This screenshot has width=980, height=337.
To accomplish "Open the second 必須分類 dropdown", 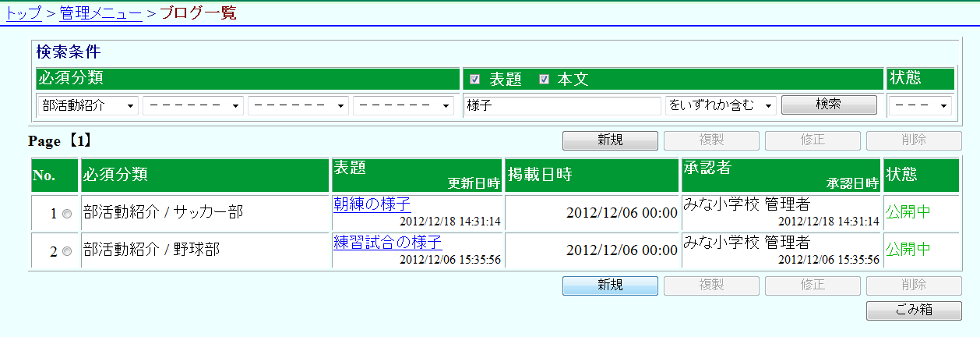I will click(193, 105).
